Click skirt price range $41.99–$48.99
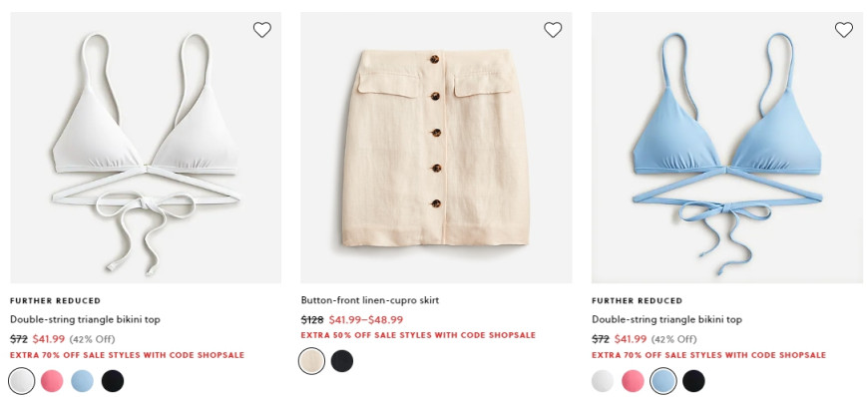 coord(366,320)
